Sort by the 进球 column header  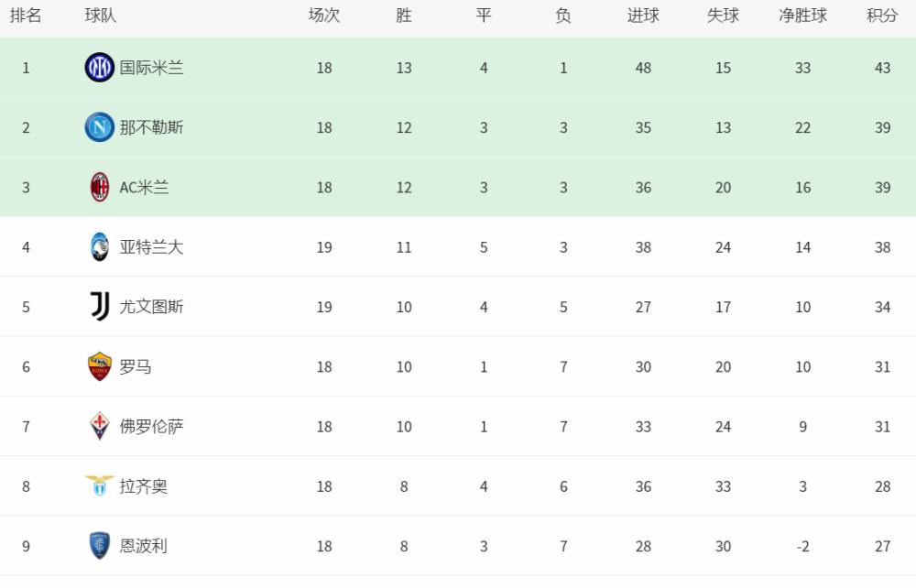[x=643, y=16]
